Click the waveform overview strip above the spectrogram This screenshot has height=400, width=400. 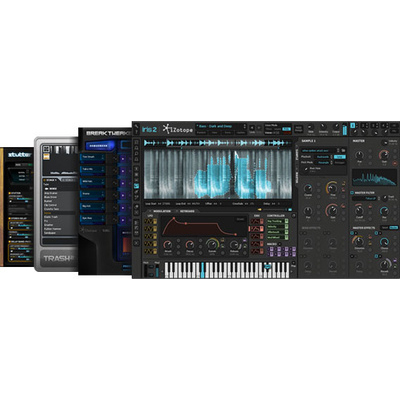218,143
